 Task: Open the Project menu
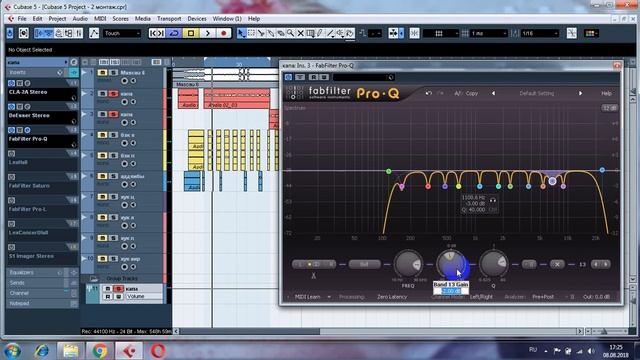[x=57, y=19]
